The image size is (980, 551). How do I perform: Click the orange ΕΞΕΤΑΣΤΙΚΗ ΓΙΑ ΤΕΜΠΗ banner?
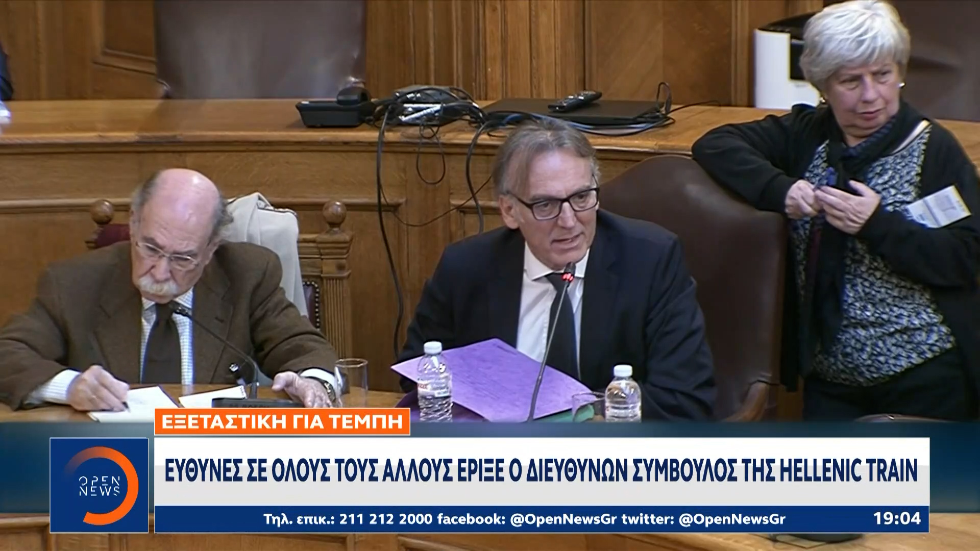point(282,422)
